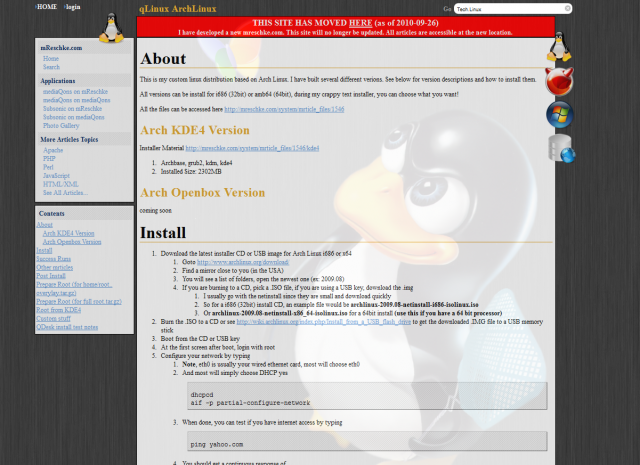Viewport: 640px width, 465px height.
Task: Click the Tux penguin above the sidebar
Action: pyautogui.click(x=111, y=27)
